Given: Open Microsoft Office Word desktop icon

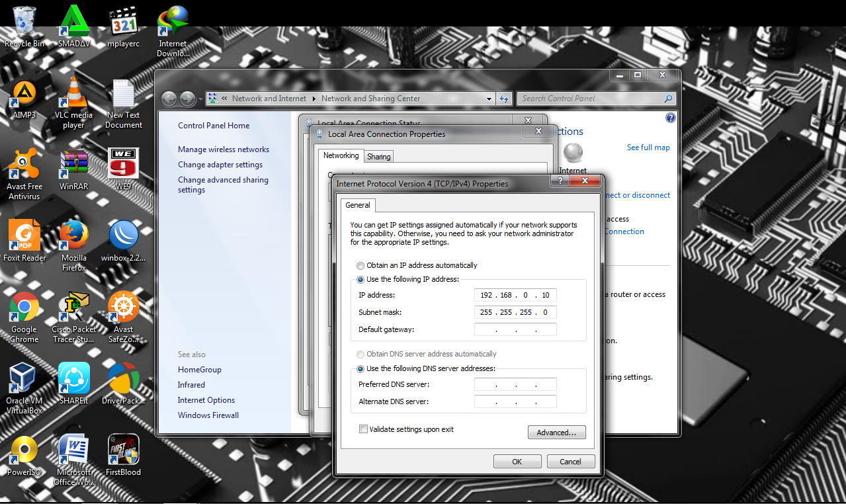Looking at the screenshot, I should tap(74, 460).
